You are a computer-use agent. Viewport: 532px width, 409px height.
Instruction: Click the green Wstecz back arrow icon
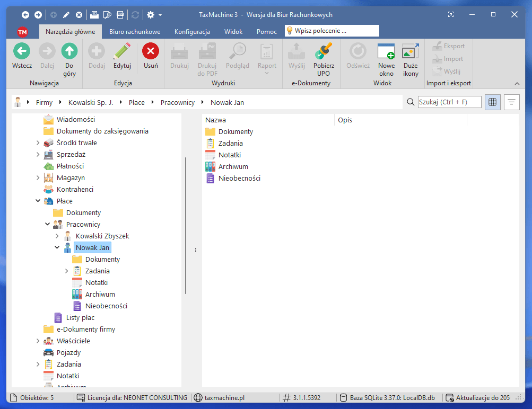click(22, 51)
